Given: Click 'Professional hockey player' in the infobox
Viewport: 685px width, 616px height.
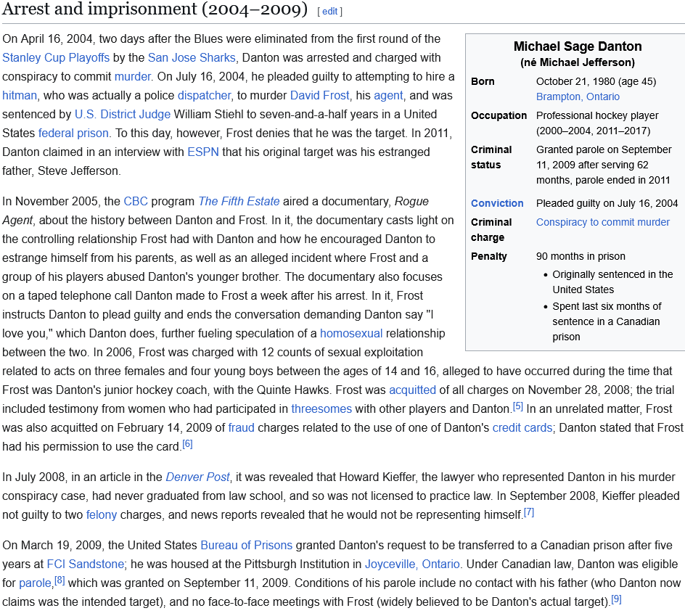Looking at the screenshot, I should pos(597,115).
